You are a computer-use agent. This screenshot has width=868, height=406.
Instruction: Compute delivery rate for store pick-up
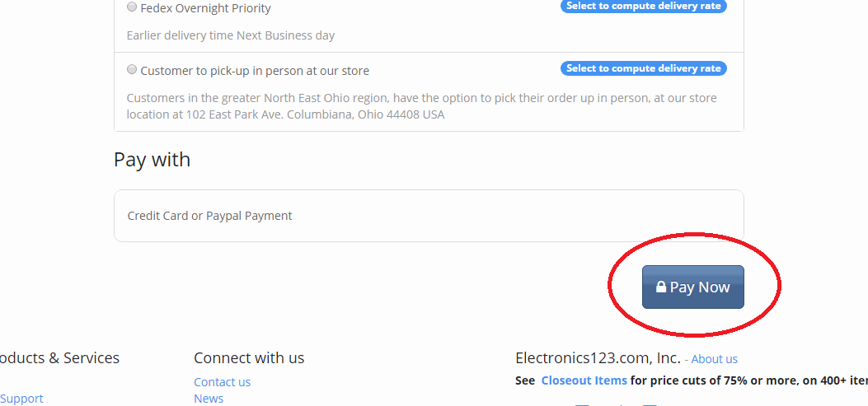[x=643, y=68]
